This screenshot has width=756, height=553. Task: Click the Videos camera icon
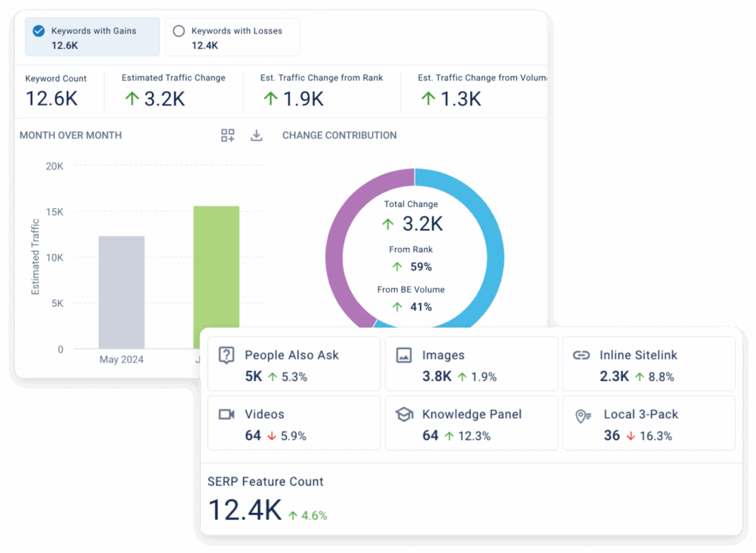point(227,414)
